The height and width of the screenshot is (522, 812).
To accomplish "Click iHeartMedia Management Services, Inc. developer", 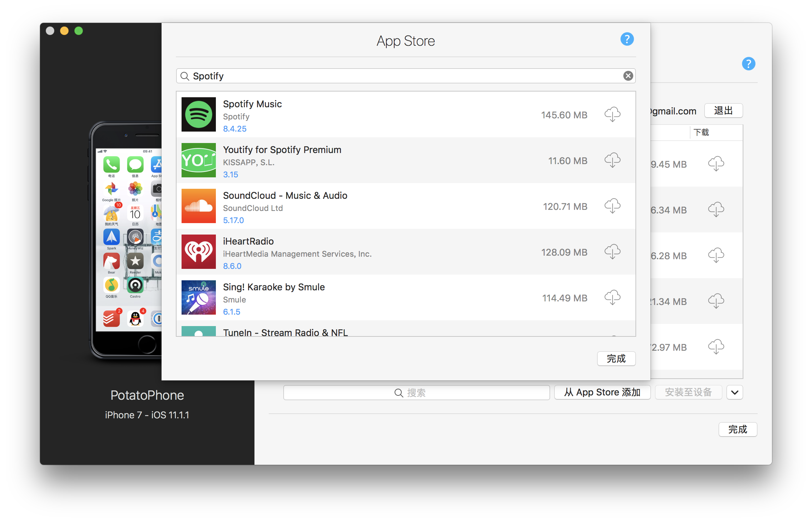I will point(297,254).
